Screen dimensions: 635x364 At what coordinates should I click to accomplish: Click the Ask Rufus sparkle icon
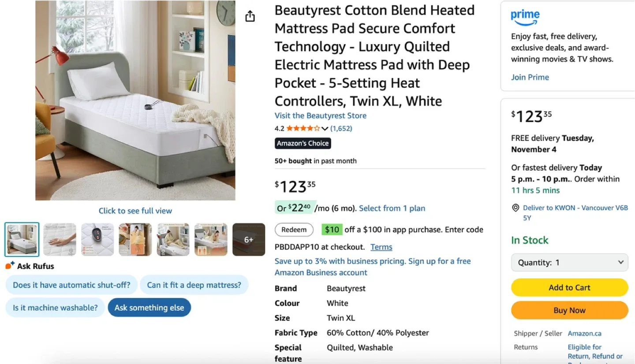(x=7, y=265)
